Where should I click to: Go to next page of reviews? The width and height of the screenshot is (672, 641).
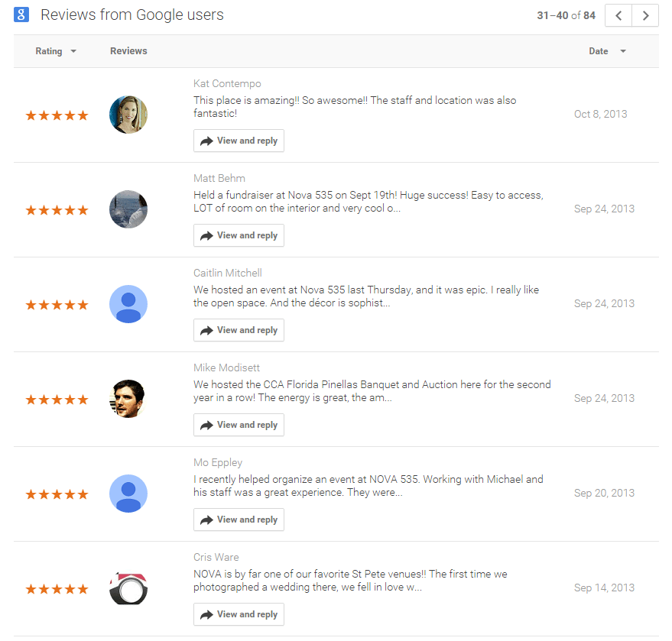click(645, 15)
